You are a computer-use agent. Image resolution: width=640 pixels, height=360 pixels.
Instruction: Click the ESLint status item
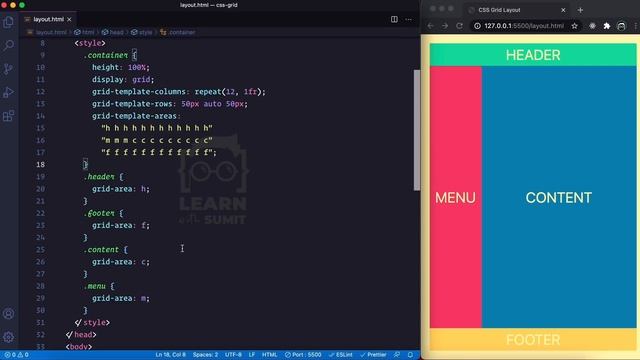(340, 355)
